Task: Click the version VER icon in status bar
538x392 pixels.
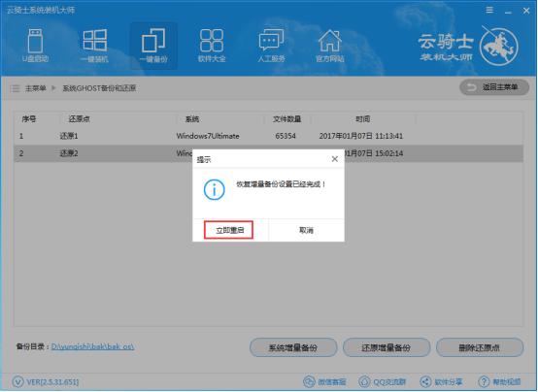Action: [17, 381]
